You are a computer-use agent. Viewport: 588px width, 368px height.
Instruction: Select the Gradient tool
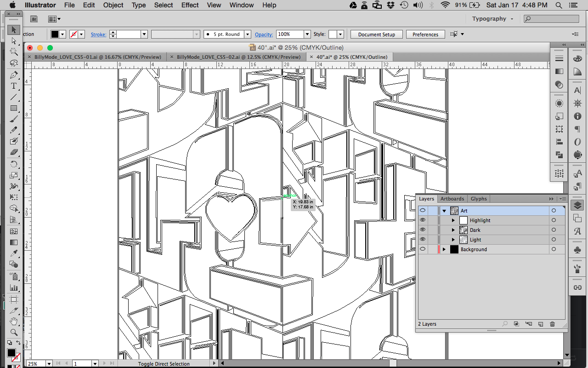point(13,242)
